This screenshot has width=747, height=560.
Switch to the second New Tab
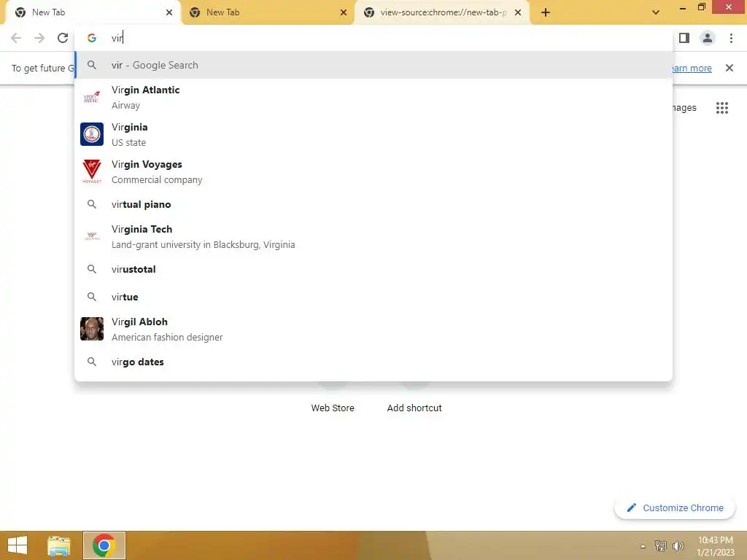pyautogui.click(x=267, y=12)
